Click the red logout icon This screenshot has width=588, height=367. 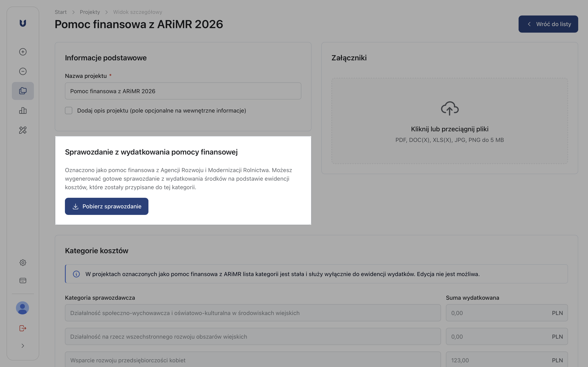point(23,328)
